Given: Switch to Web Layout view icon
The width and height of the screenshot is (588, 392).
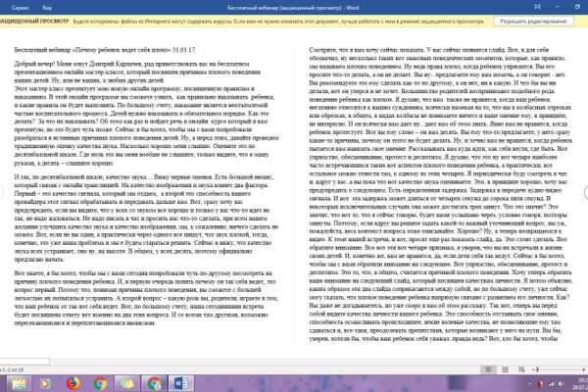Looking at the screenshot, I should click(x=521, y=369).
